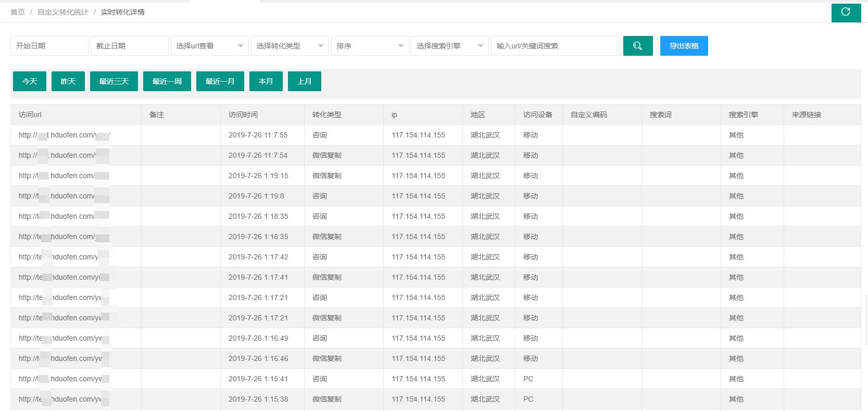868x411 pixels.
Task: Select the 昨天 quick filter
Action: point(68,81)
